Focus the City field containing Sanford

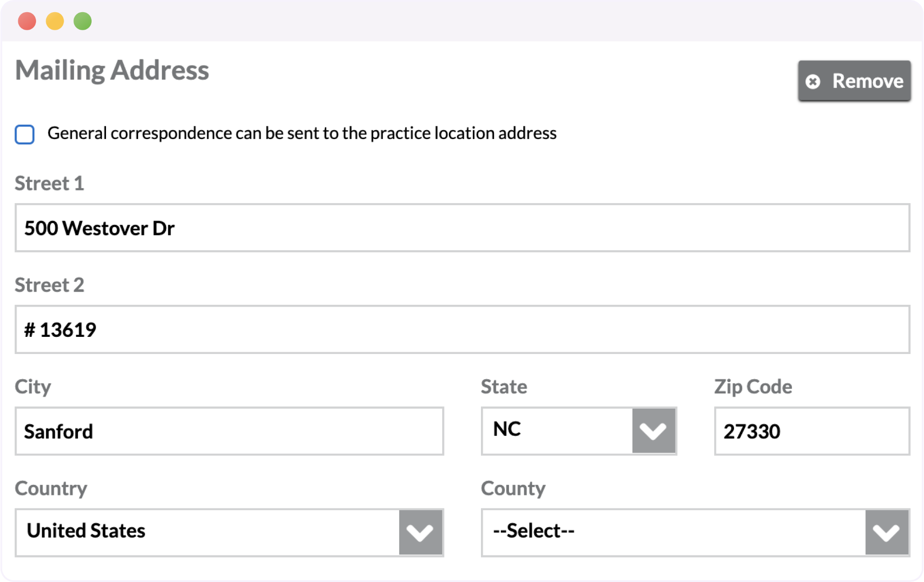coord(229,431)
